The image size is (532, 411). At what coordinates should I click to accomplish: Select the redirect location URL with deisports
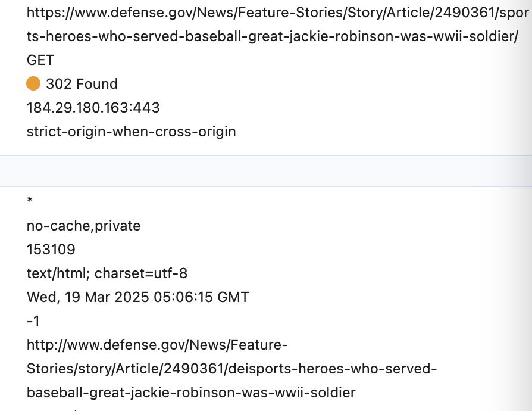231,369
